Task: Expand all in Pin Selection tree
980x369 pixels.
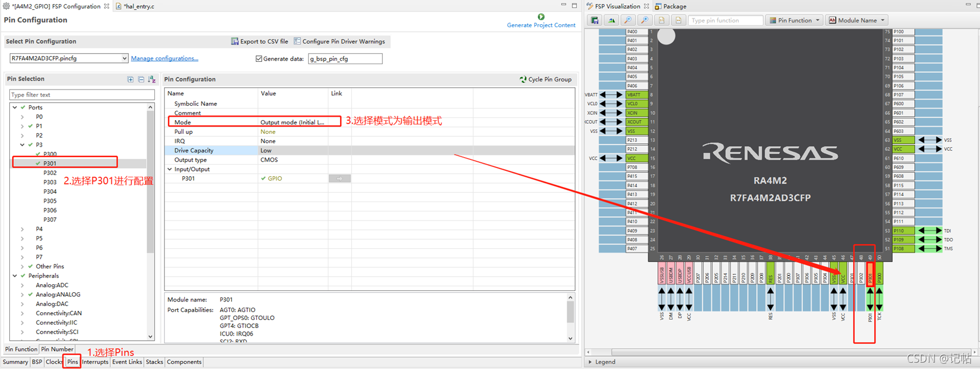Action: [x=131, y=79]
